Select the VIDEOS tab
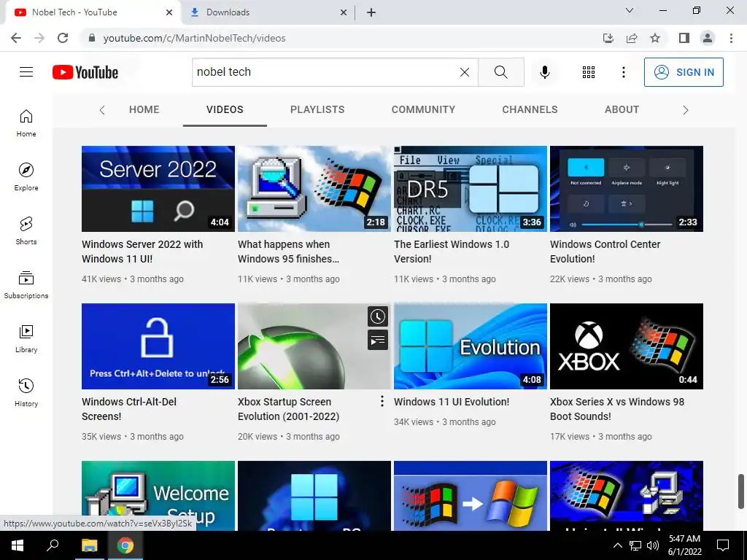The image size is (747, 560). [225, 109]
